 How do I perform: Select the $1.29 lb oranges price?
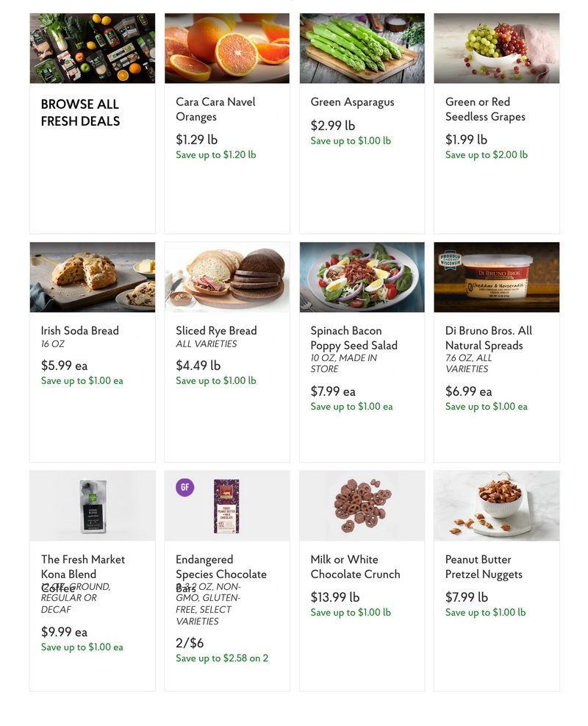[x=197, y=139]
